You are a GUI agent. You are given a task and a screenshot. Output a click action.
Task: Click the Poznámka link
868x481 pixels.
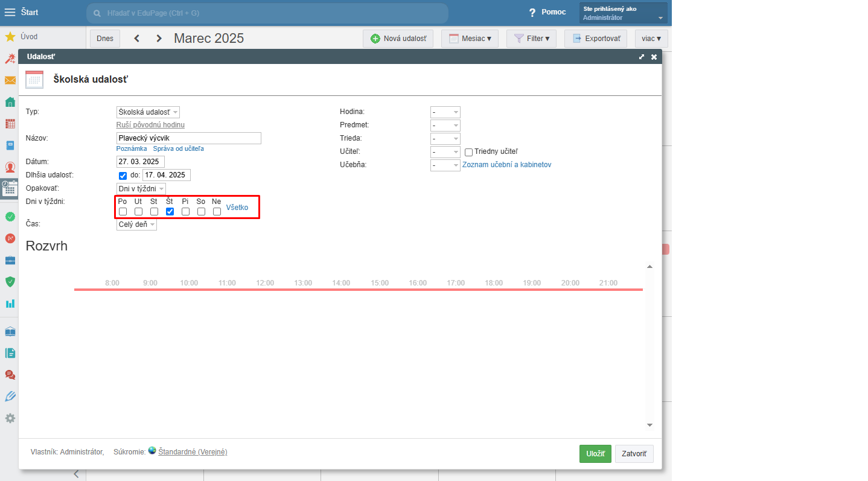(x=132, y=148)
